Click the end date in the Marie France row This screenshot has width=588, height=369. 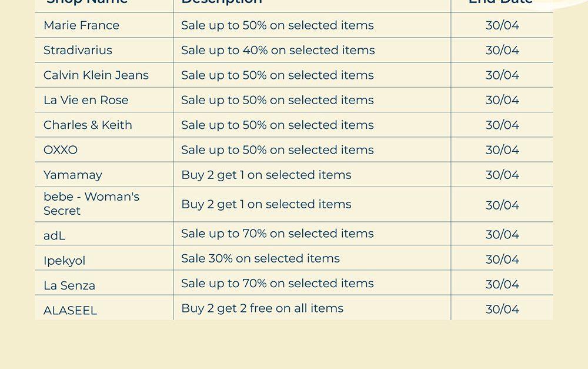[502, 25]
